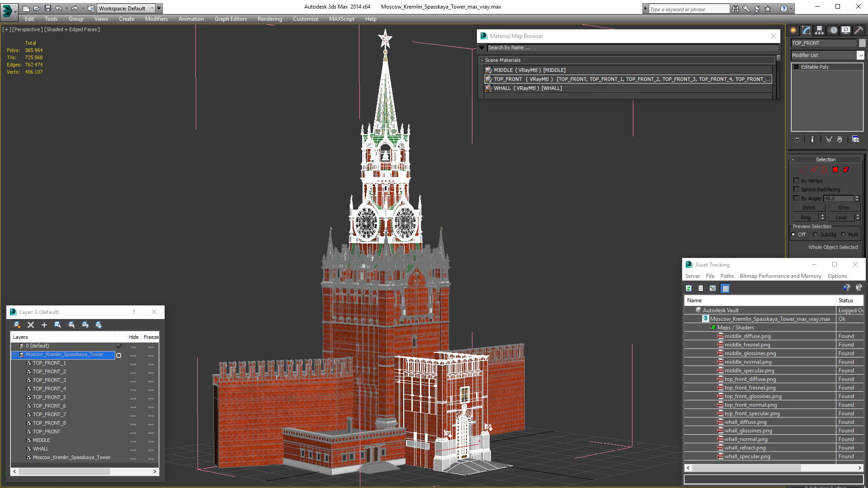
Task: Select Element sub-object level icon
Action: (846, 170)
